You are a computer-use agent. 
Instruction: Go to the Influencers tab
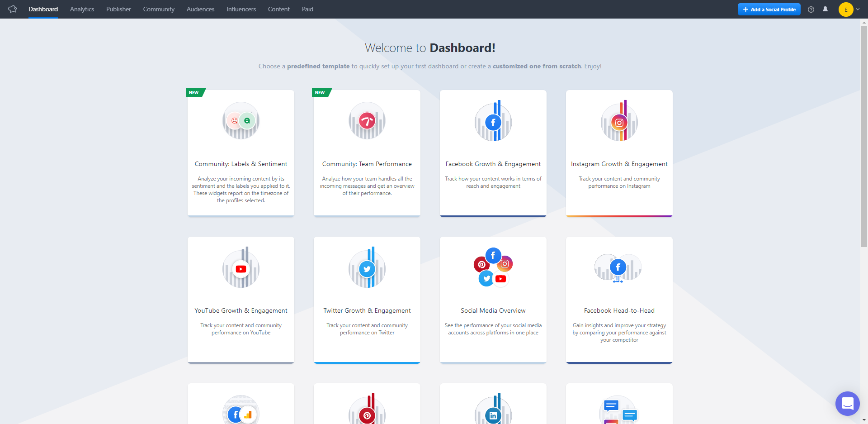click(x=241, y=9)
